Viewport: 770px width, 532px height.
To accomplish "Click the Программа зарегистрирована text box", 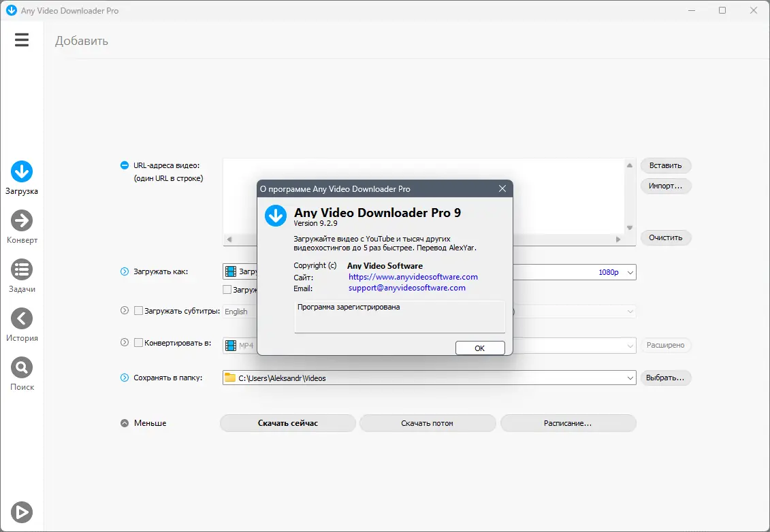I will (400, 317).
